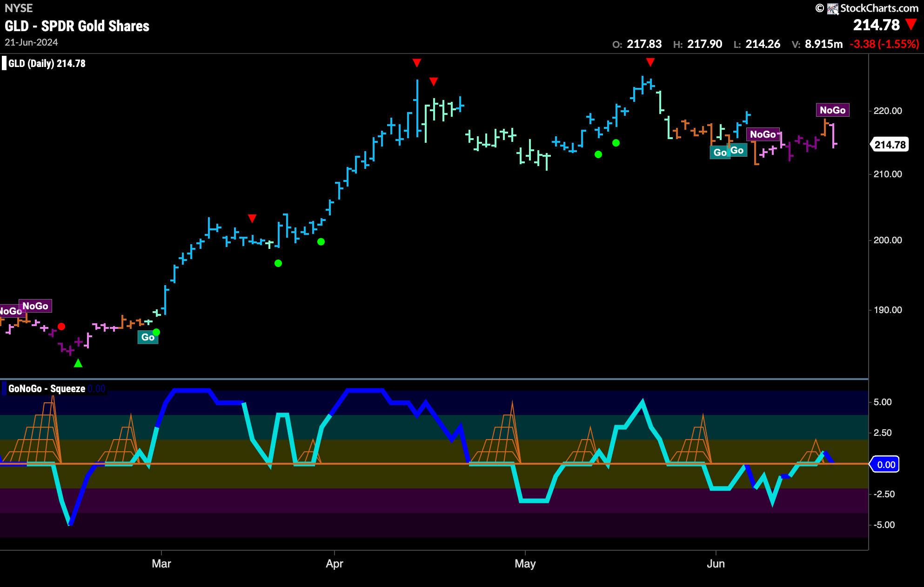The height and width of the screenshot is (587, 924).
Task: Click the teal Go label near March start
Action: (148, 337)
